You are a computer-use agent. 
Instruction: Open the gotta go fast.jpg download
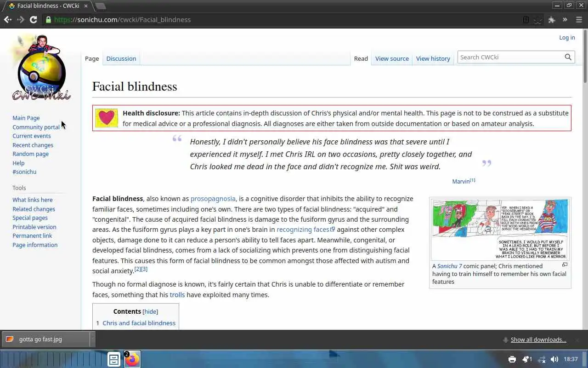click(x=45, y=339)
